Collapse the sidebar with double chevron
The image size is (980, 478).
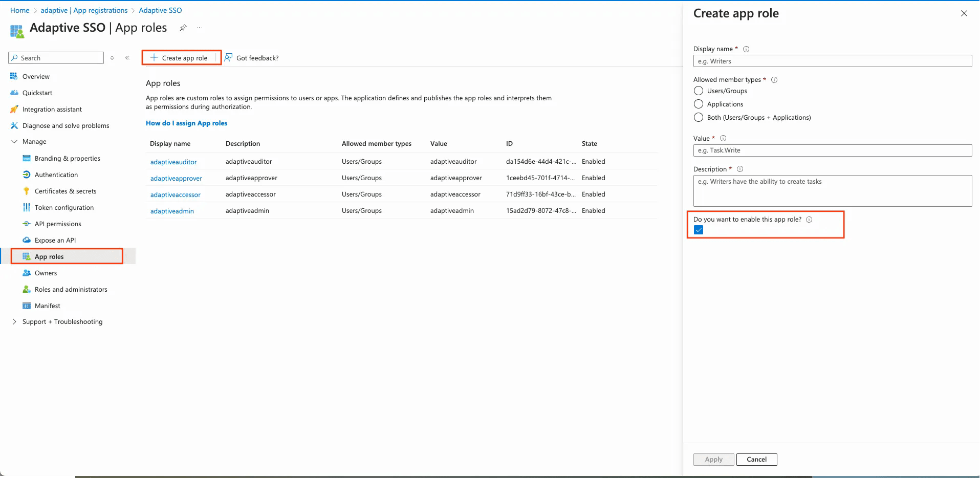pos(127,58)
